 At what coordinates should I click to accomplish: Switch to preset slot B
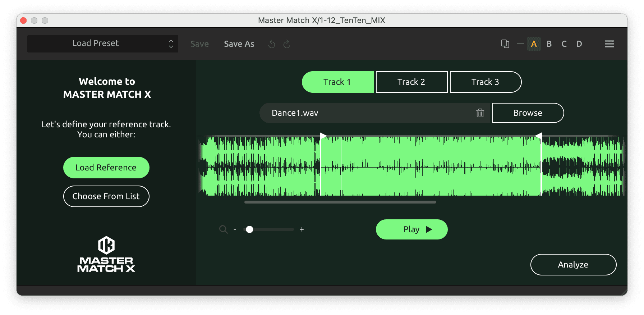pos(549,44)
